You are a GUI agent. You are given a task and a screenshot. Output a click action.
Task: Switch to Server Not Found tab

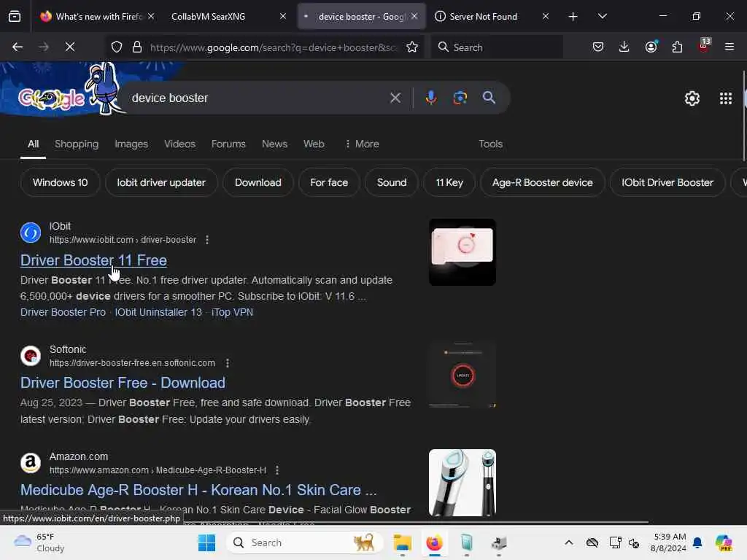coord(492,17)
